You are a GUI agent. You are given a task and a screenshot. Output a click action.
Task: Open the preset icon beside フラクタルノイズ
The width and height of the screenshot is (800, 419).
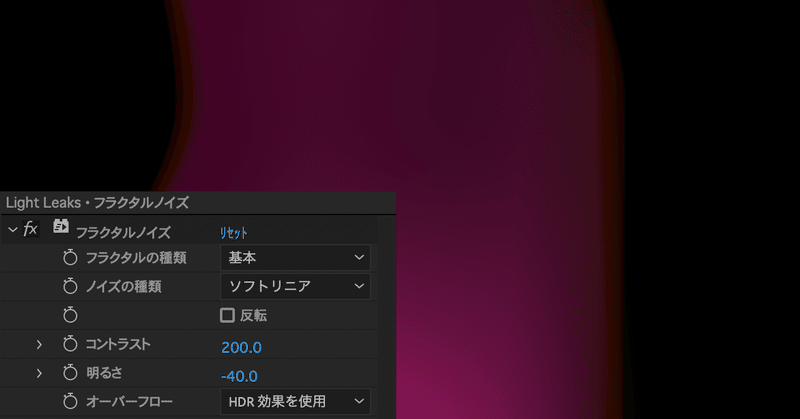(x=61, y=227)
